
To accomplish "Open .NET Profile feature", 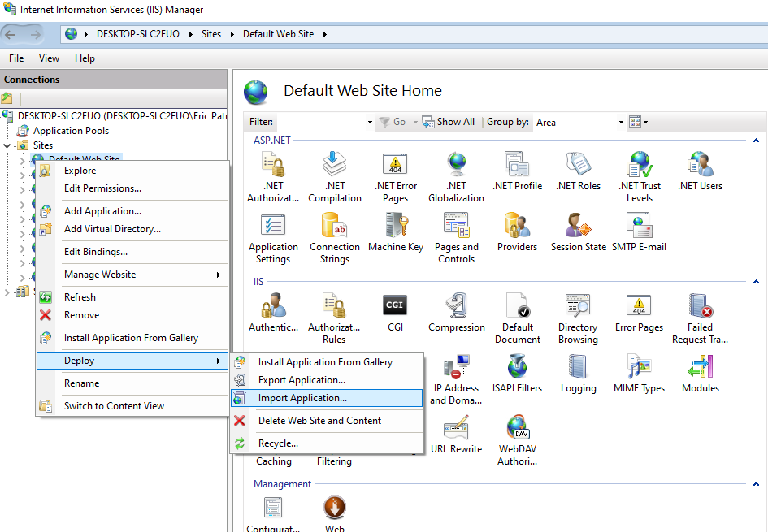I will (517, 171).
